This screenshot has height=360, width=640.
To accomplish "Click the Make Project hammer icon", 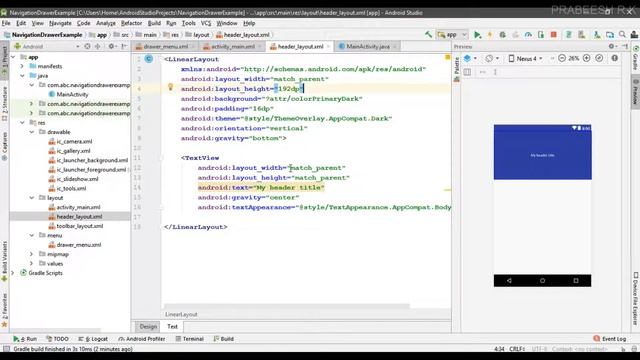I will 428,35.
